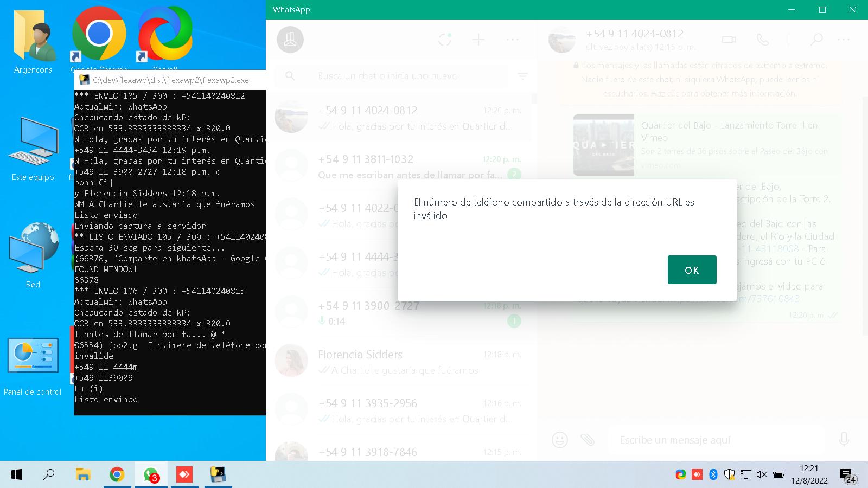Click Bluetooth tray icon
Image resolution: width=868 pixels, height=488 pixels.
(x=713, y=474)
